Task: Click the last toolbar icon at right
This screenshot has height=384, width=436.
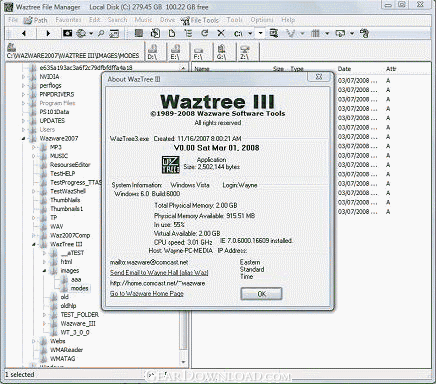Action: click(365, 33)
